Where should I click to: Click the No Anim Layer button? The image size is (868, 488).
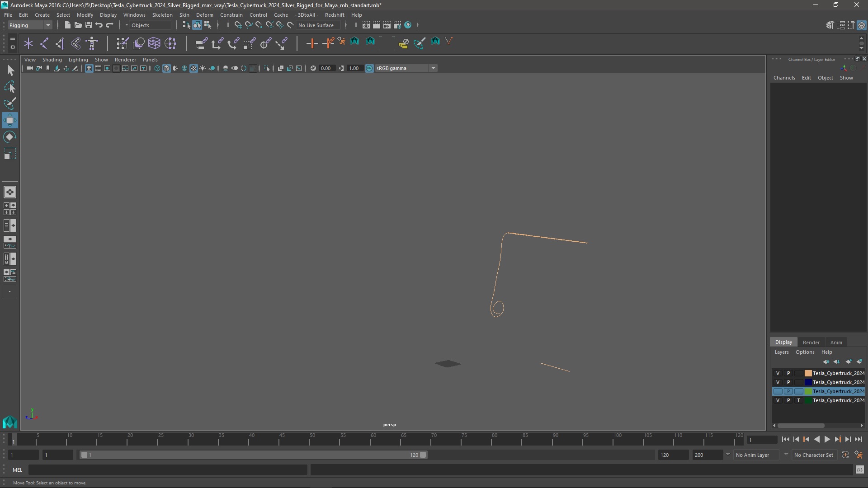click(x=752, y=455)
